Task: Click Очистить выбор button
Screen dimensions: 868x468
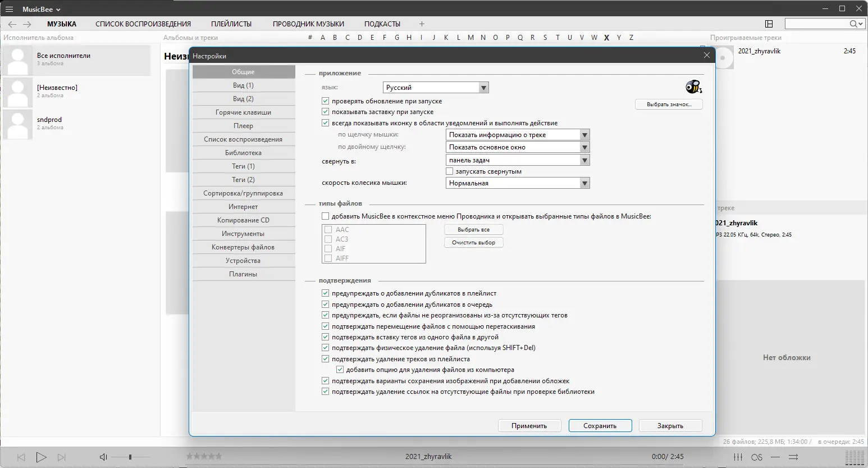Action: pos(474,243)
